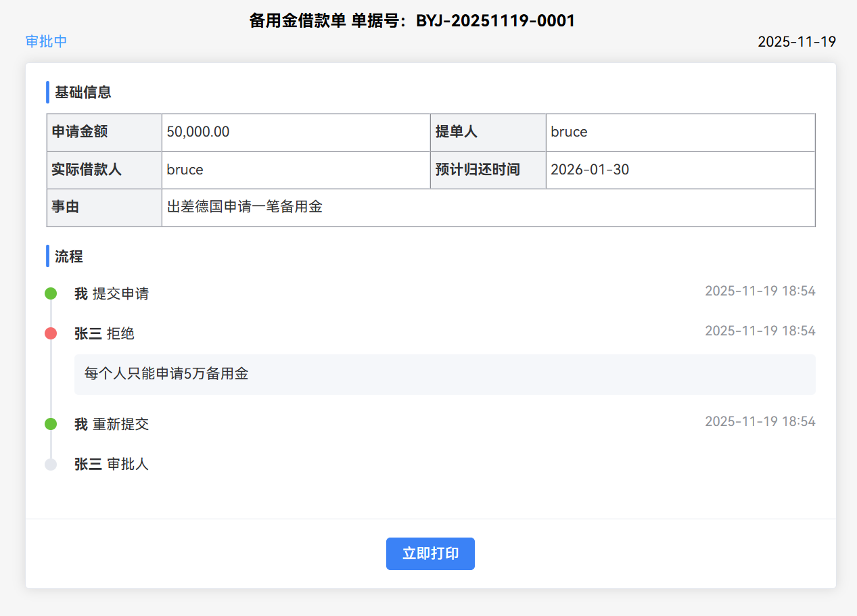
Task: Click the 2026-01-30 expected return date
Action: pos(590,170)
